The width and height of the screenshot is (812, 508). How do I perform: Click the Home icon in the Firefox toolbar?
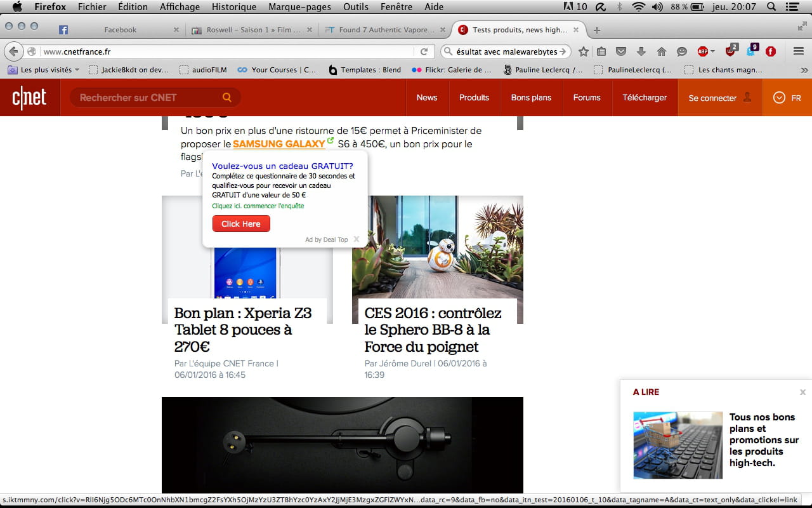(662, 51)
